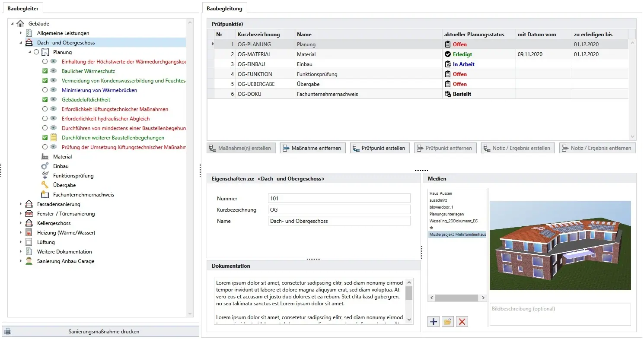Click the key icon beside Übergabe
This screenshot has width=644, height=339.
click(x=45, y=185)
